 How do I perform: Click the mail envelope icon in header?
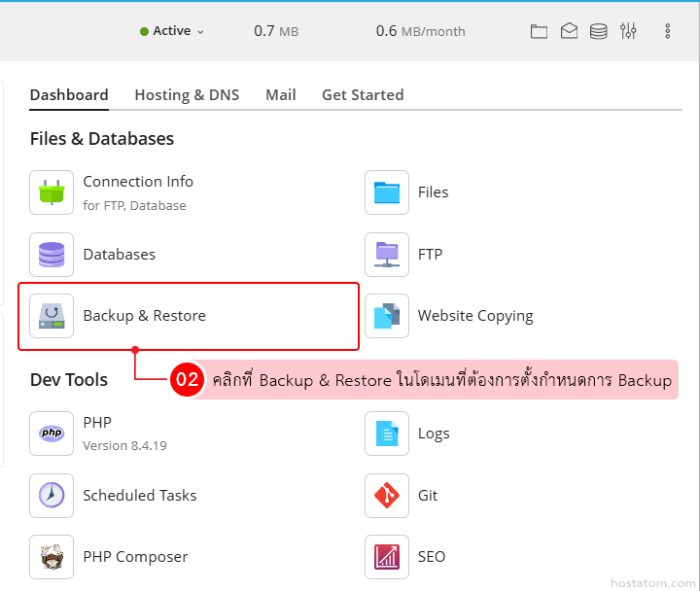(x=569, y=31)
